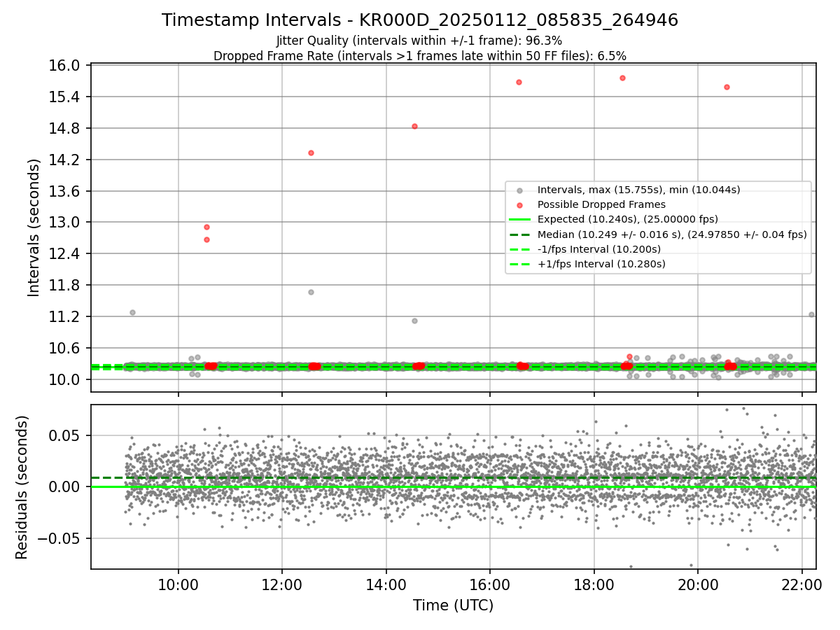840x630 pixels.
Task: Click the 'Possible Dropped Frames' legend entry
Action: (x=601, y=204)
